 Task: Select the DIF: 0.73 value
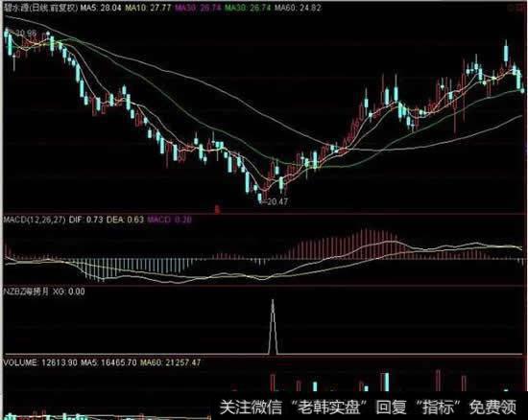(85, 220)
